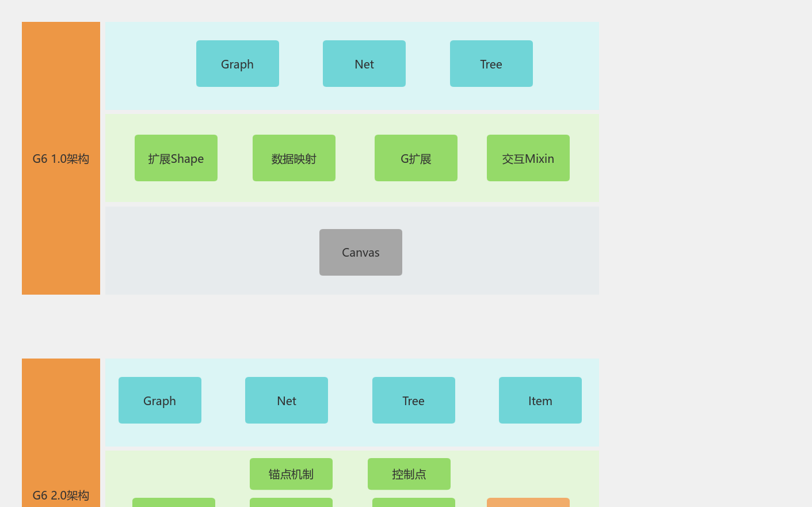Select the 扩展Shape green node
The width and height of the screenshot is (812, 507).
[176, 158]
